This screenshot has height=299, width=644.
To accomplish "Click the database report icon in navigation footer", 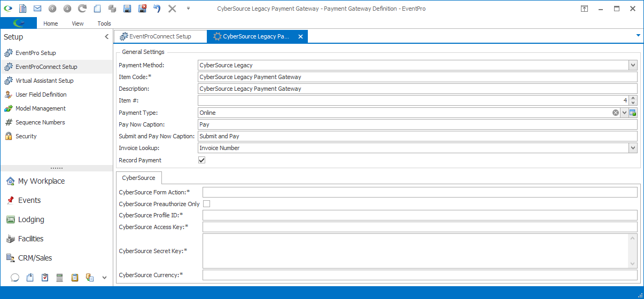I will (90, 278).
